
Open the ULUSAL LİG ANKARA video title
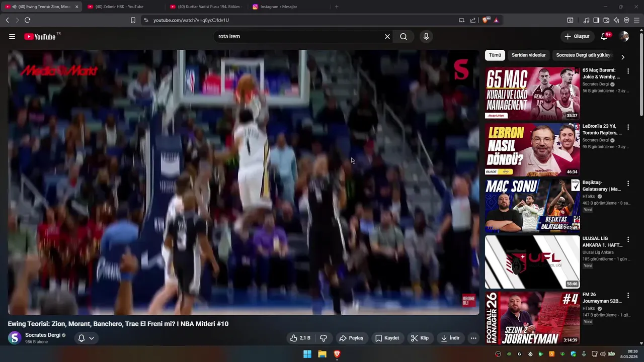point(602,242)
